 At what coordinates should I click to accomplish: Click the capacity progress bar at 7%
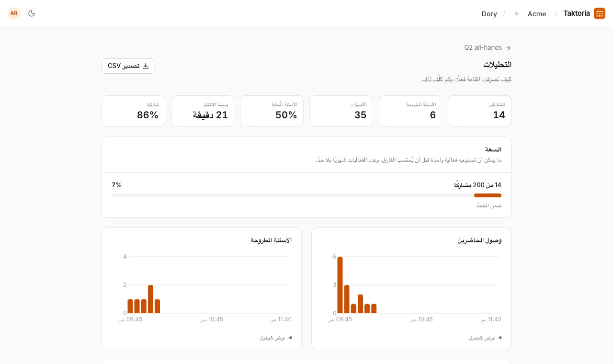(306, 195)
